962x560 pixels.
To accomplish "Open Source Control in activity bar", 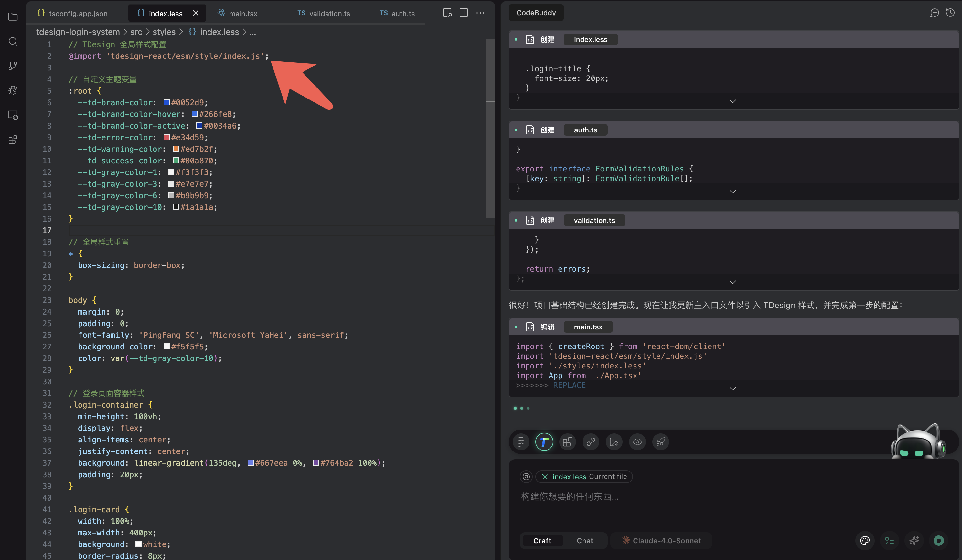I will (x=13, y=66).
